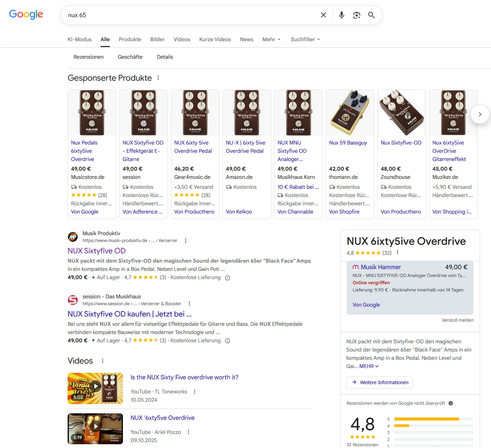
Task: Select the KI-Modus tab
Action: click(x=80, y=39)
